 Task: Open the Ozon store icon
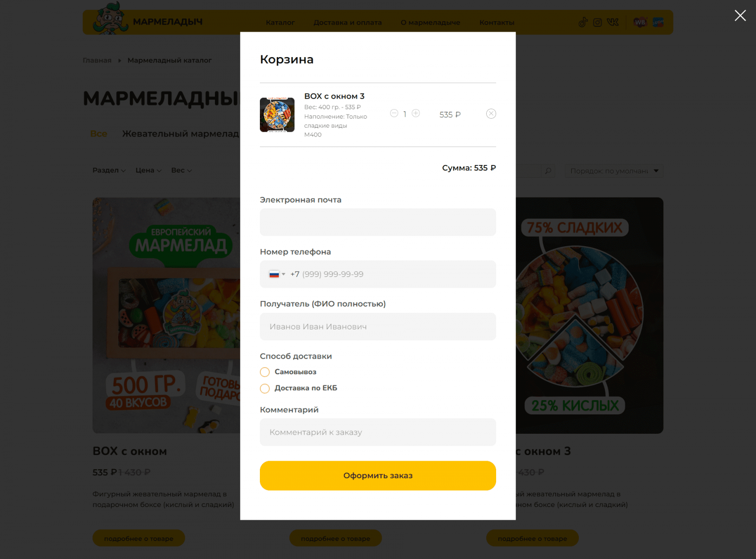pyautogui.click(x=658, y=22)
